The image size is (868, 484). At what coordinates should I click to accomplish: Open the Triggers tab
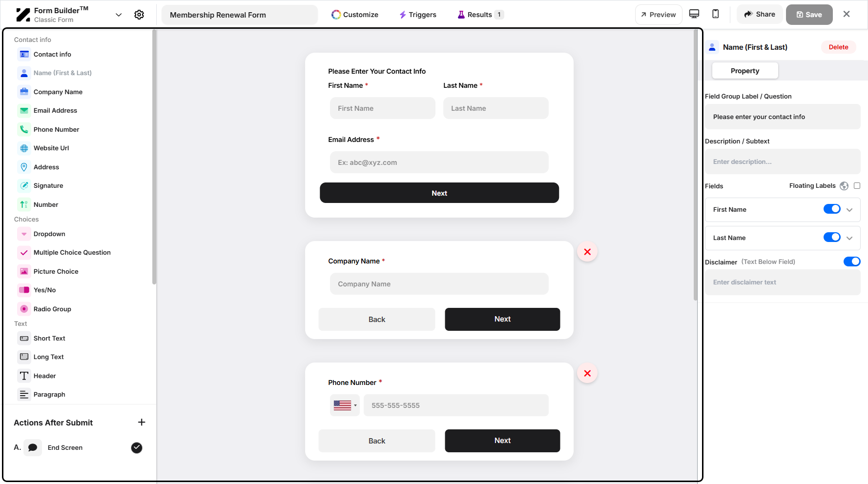click(418, 15)
